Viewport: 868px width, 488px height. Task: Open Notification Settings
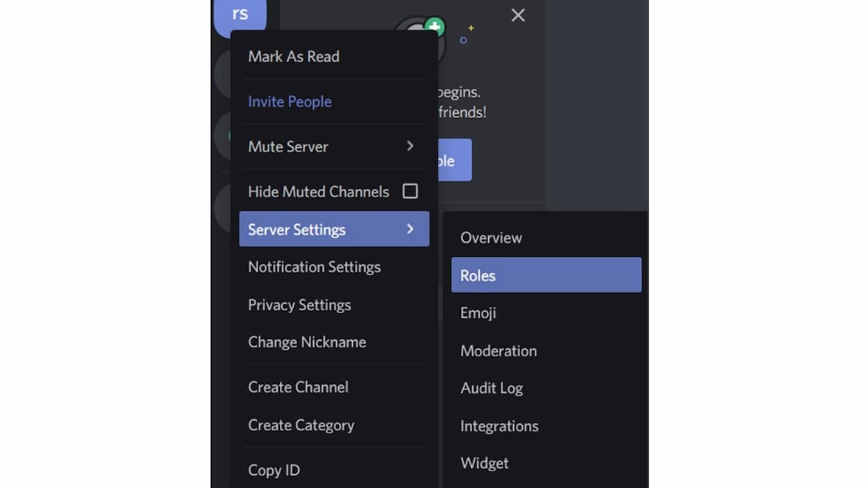coord(314,267)
